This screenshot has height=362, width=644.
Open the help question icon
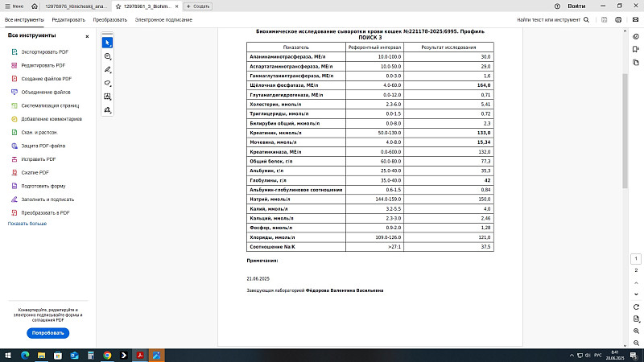pyautogui.click(x=557, y=6)
